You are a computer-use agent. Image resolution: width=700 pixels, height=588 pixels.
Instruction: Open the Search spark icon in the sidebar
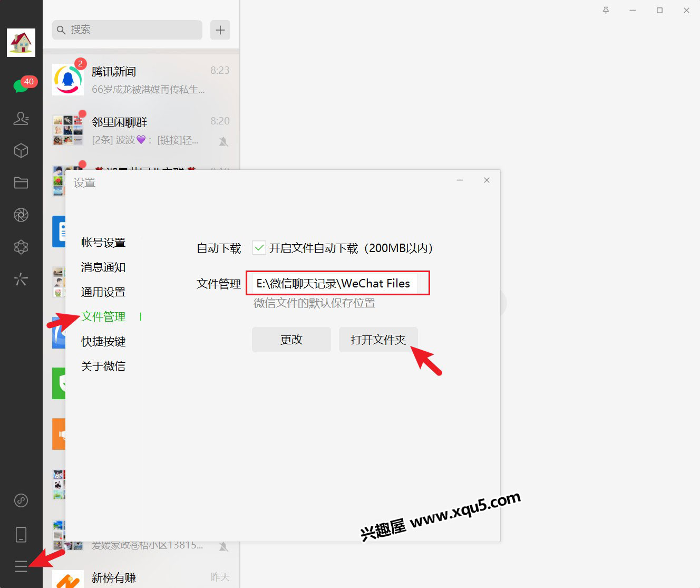pyautogui.click(x=21, y=279)
